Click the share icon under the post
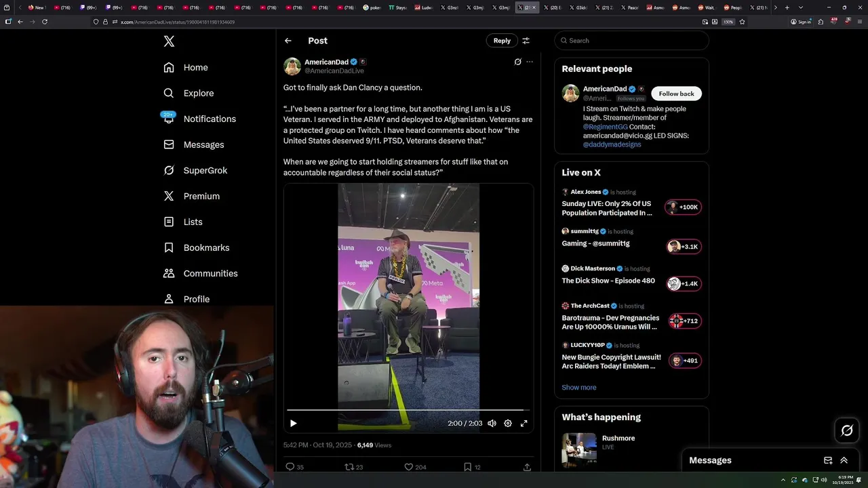 click(x=527, y=467)
